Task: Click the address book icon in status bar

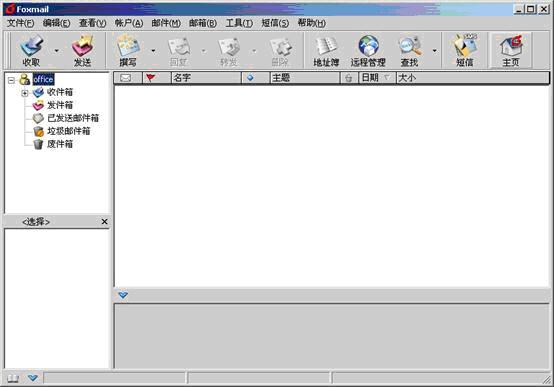Action: (x=13, y=378)
